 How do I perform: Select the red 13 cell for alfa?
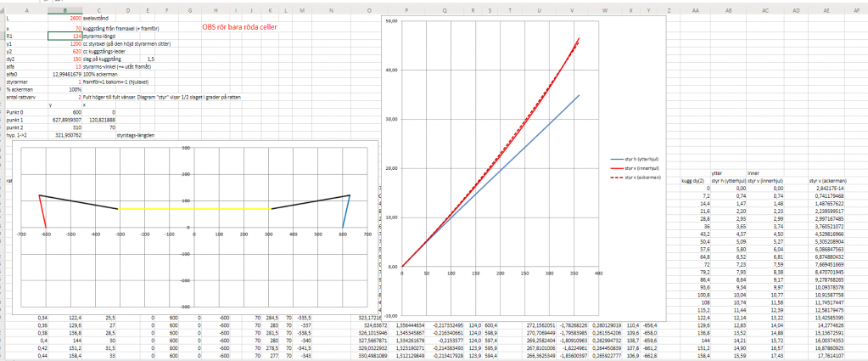(64, 66)
